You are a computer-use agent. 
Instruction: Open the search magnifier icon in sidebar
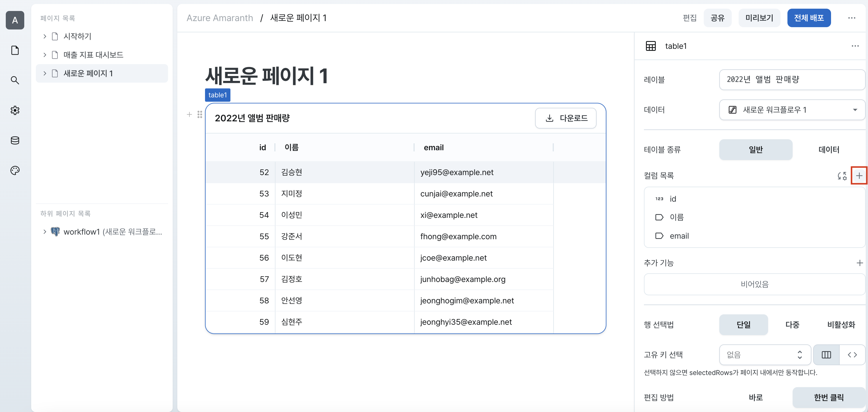15,80
